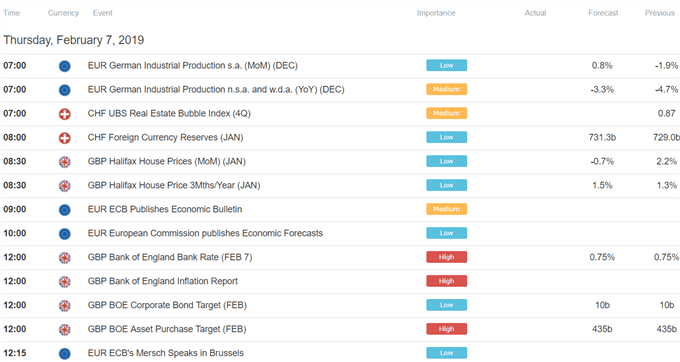
Task: Select previous value 0.87 for UBS Bubble Index
Action: tap(667, 113)
